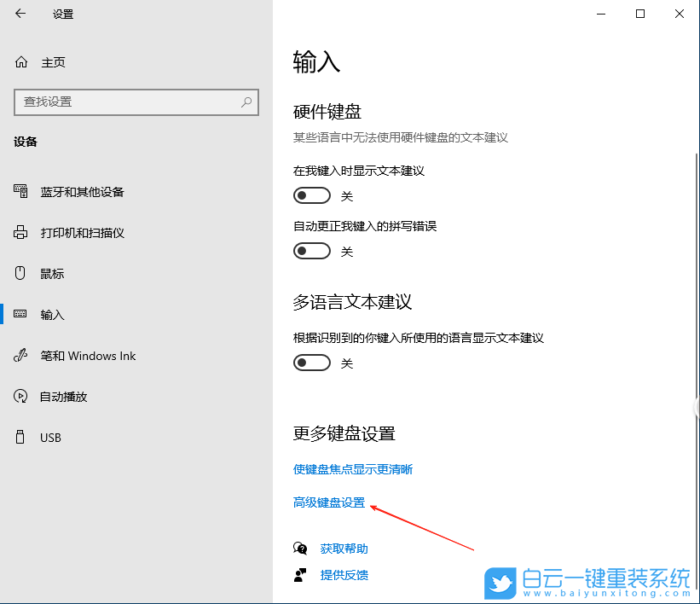700x604 pixels.
Task: Select the 蓝牙和其他设备 icon in sidebar
Action: [19, 191]
